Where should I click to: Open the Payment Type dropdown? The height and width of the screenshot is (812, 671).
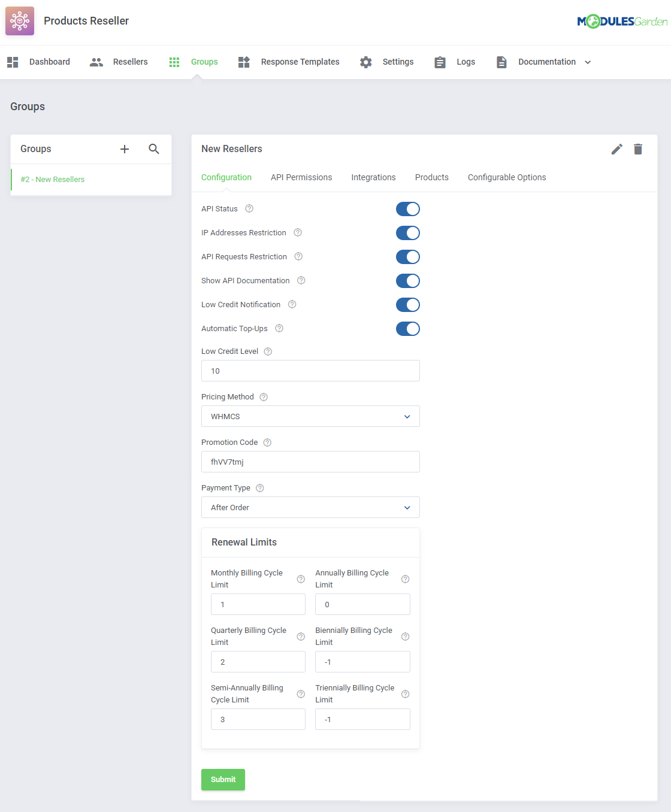click(x=310, y=507)
